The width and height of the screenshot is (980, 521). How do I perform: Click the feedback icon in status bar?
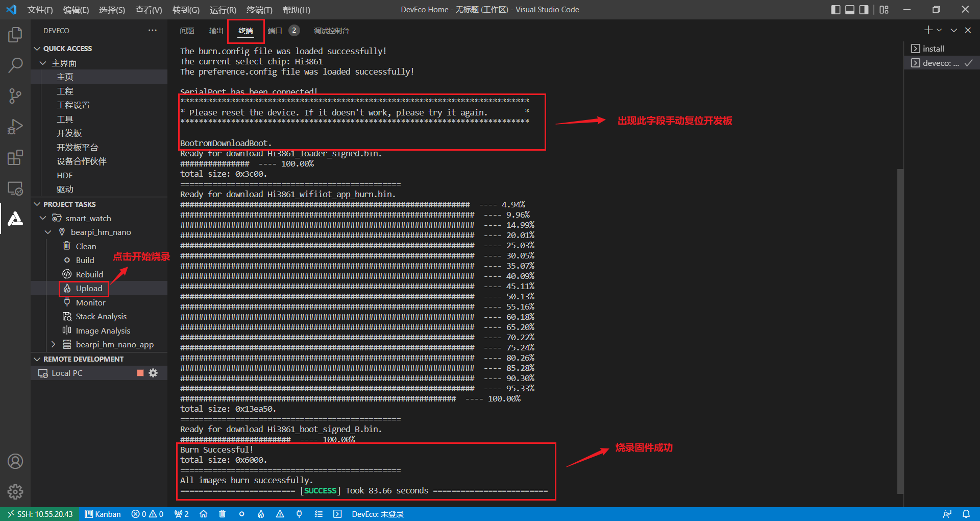point(947,514)
